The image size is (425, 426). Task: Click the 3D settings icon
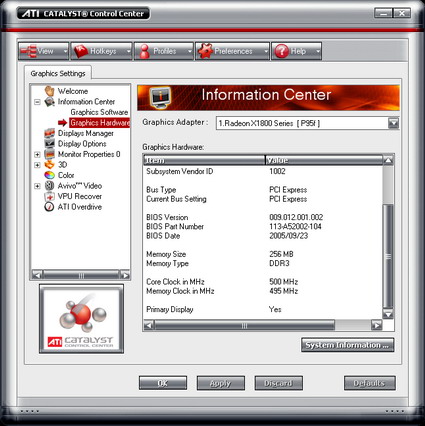[x=49, y=164]
